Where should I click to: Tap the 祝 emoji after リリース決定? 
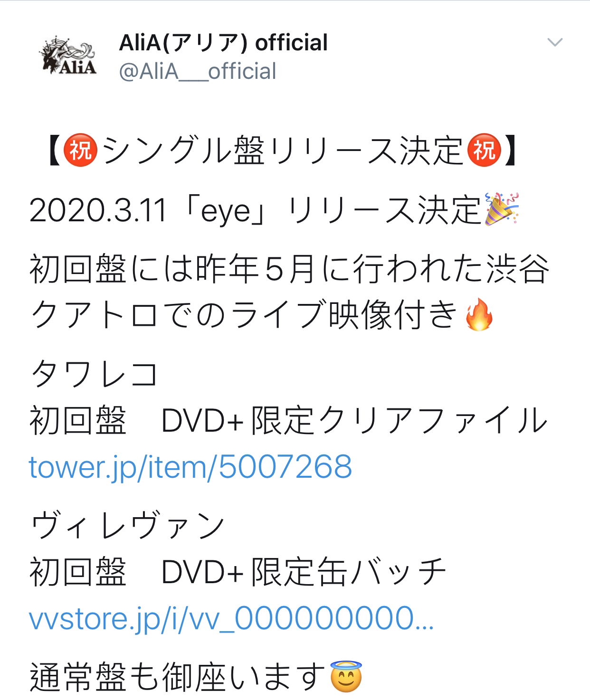coord(484,151)
